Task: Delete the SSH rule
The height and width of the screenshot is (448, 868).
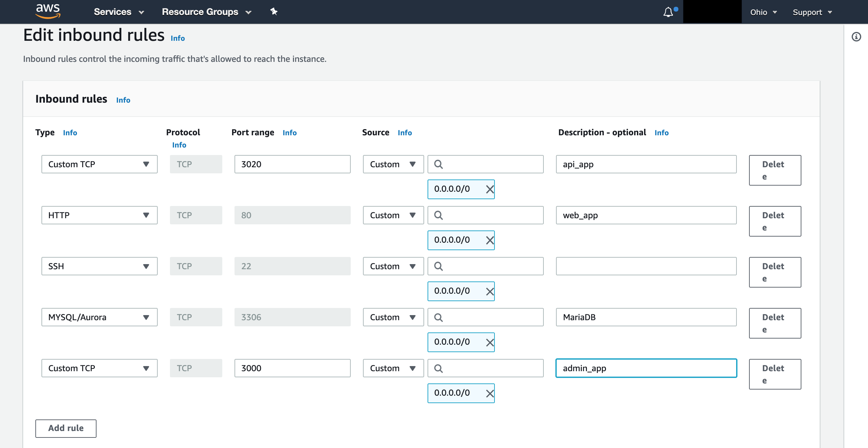Action: [775, 272]
